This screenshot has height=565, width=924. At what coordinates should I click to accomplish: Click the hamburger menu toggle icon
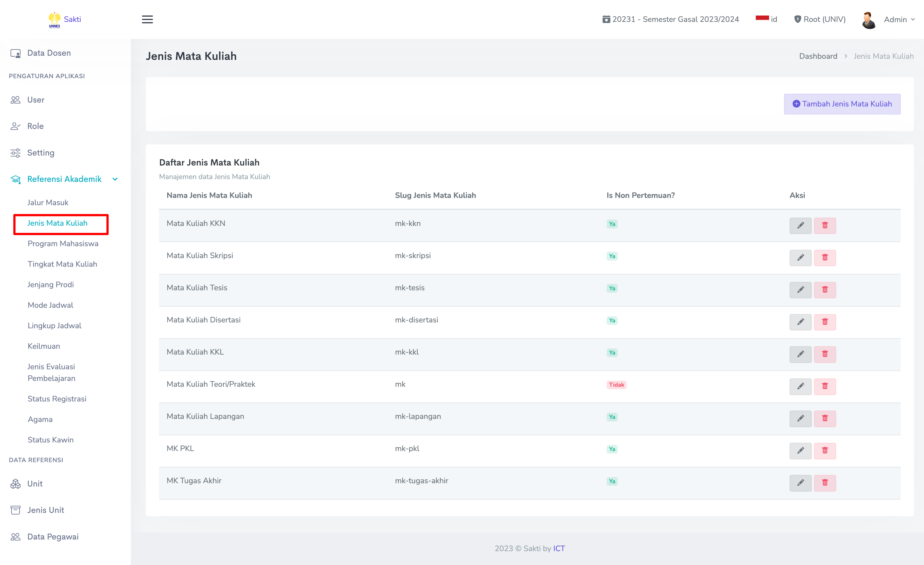click(x=147, y=19)
